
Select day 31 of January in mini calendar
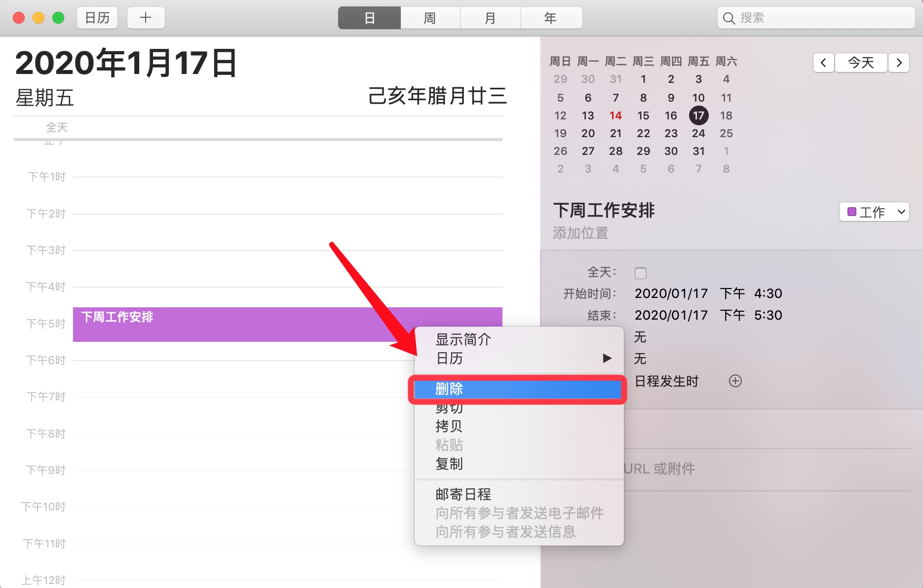coord(698,151)
